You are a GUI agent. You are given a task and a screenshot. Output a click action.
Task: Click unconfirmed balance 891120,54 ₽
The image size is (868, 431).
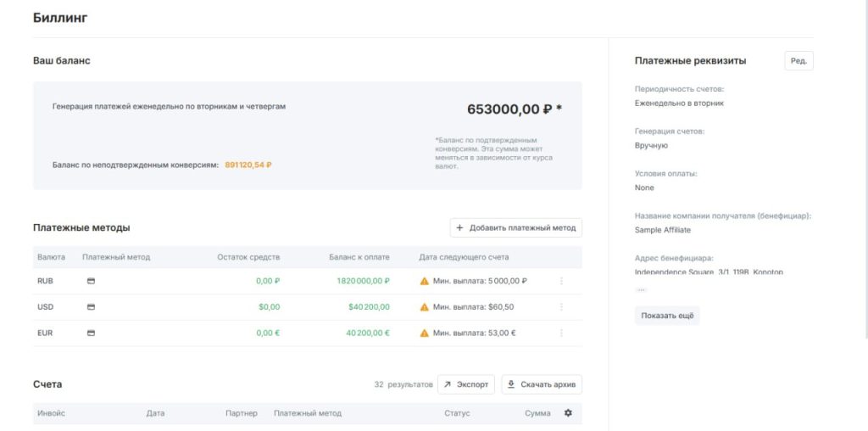coord(248,165)
